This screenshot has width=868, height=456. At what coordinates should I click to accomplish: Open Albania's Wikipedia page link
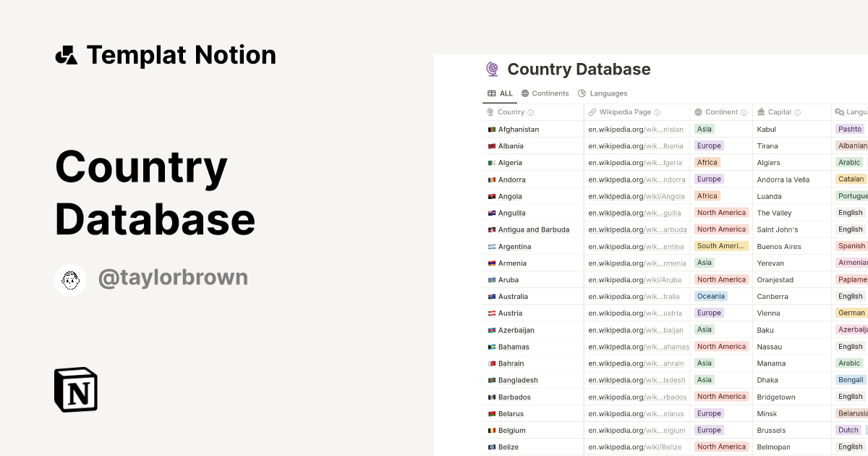pyautogui.click(x=637, y=145)
